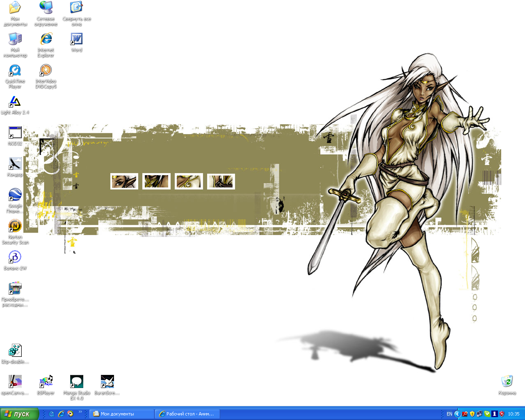Launch QuickTime from the quick launch bar
Image resolution: width=525 pixels, height=420 pixels.
[x=52, y=414]
